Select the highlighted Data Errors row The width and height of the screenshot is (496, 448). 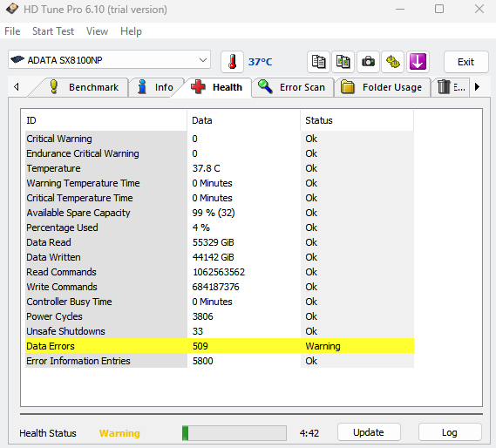(220, 346)
